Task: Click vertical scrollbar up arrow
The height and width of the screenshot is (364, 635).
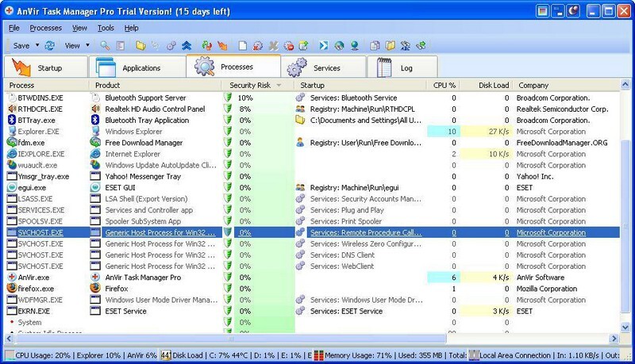Action: pyautogui.click(x=625, y=85)
